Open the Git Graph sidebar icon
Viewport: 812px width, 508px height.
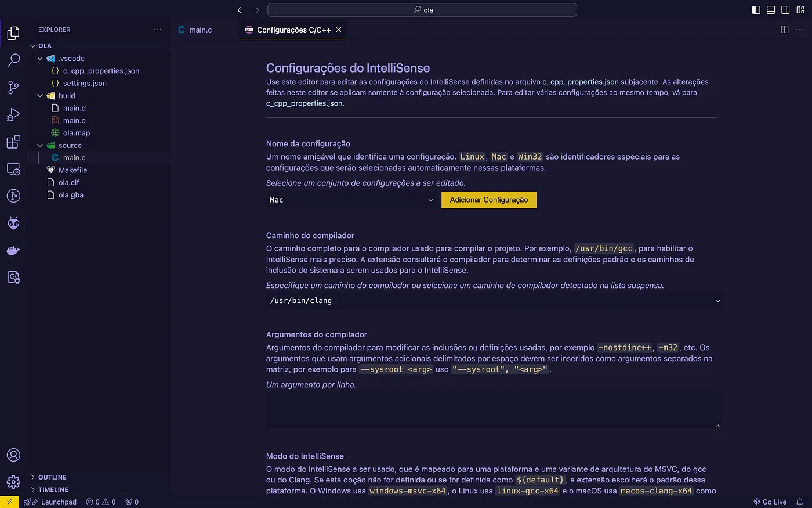click(x=13, y=196)
